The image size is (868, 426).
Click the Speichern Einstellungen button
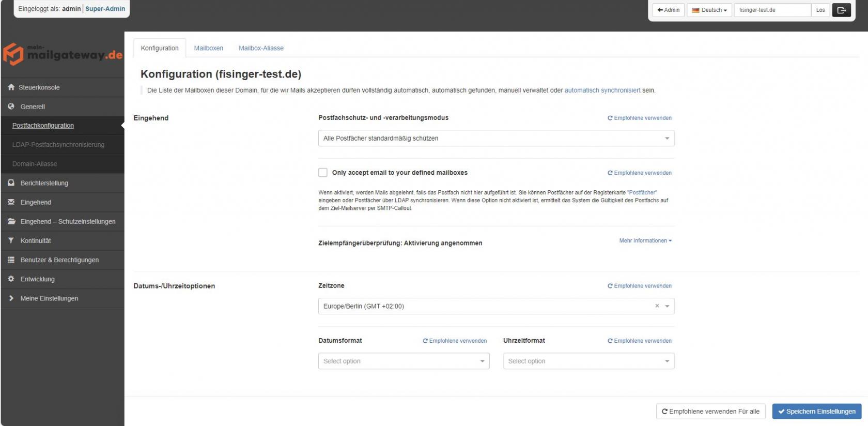pos(817,412)
